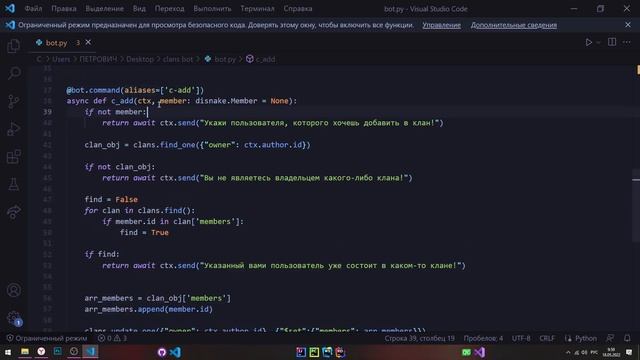Open the 'Переход' menu

(169, 9)
